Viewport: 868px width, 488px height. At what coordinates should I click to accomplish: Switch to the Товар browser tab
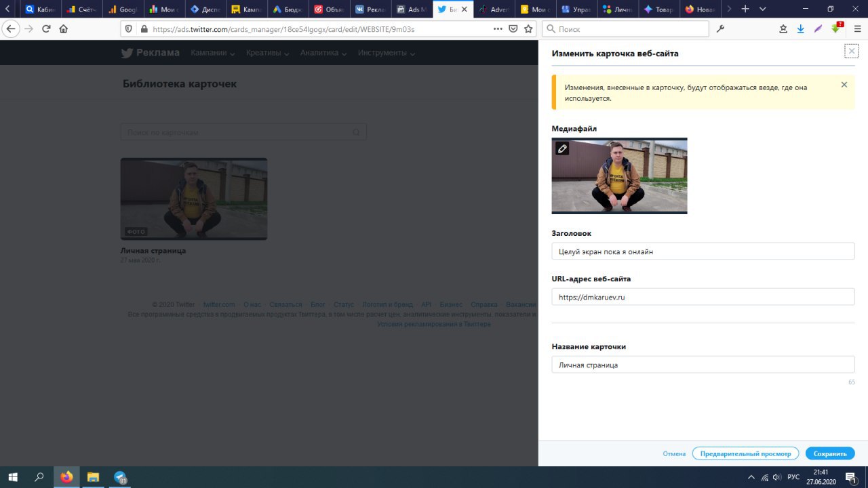658,9
